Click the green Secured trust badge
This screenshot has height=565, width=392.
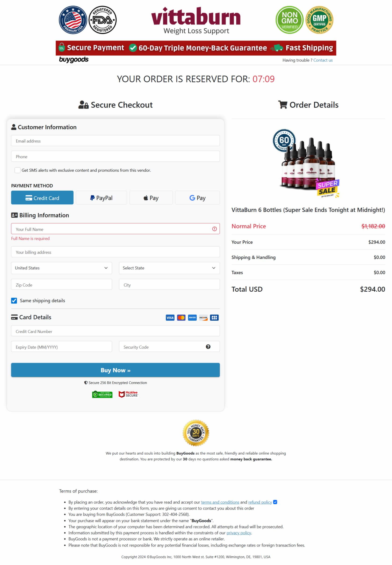tap(102, 395)
